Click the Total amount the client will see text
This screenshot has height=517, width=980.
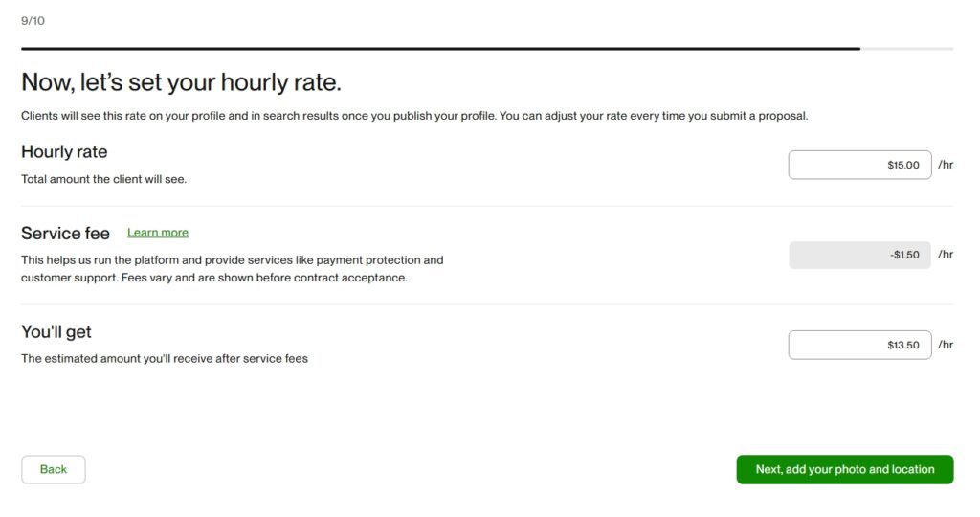103,179
